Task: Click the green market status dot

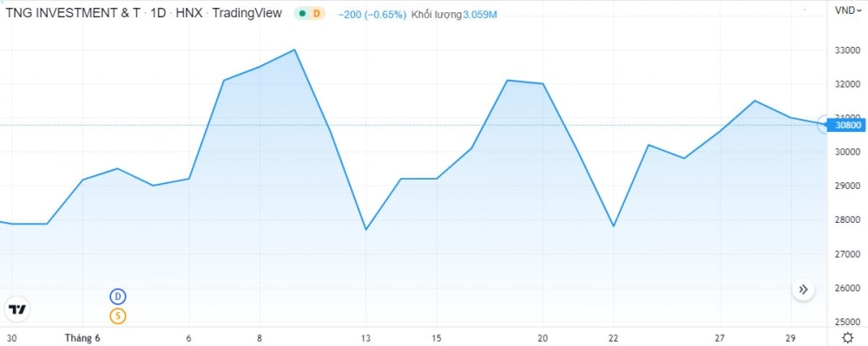Action: click(x=302, y=14)
